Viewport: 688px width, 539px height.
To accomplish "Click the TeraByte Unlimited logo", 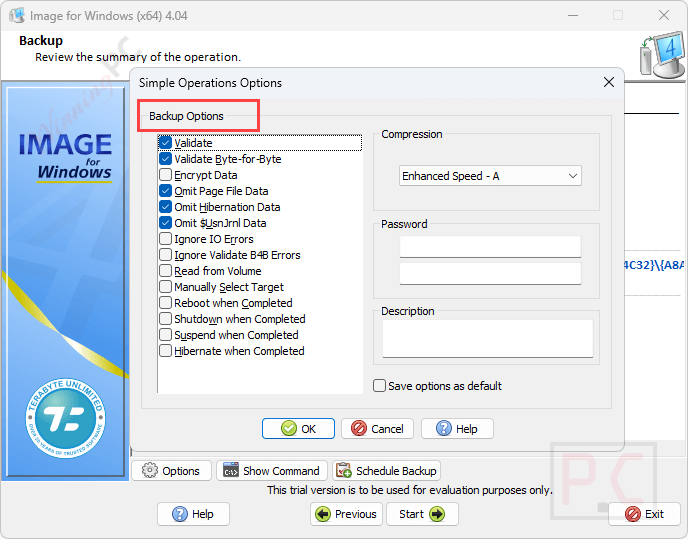I will click(x=65, y=418).
